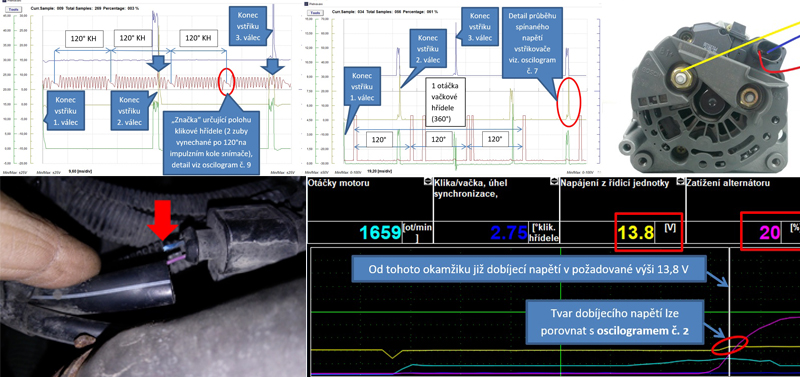Open the Napájení z řídicí jednotky selector icon
The image size is (800, 377).
point(679,182)
